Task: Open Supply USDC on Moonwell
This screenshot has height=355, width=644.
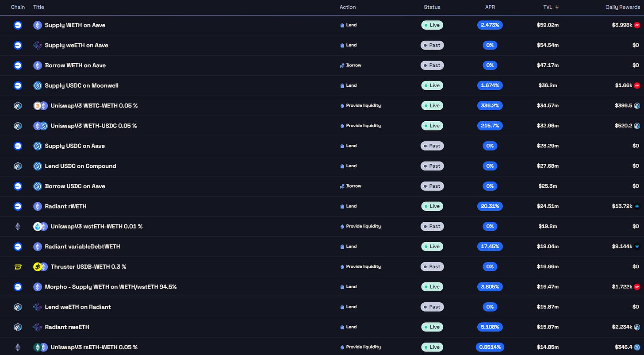Action: pyautogui.click(x=322, y=85)
